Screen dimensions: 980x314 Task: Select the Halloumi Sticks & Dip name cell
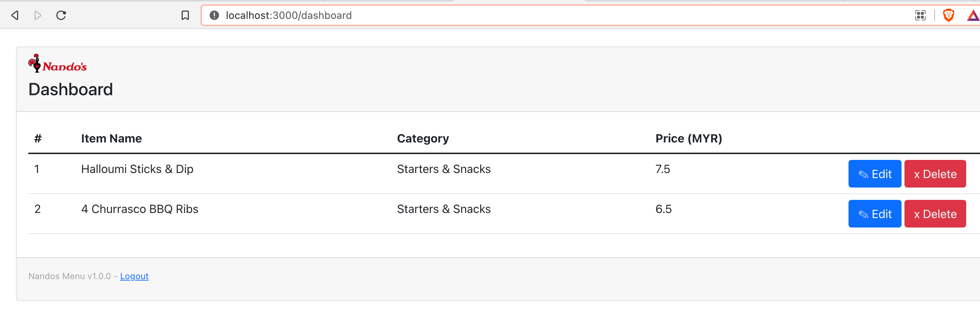coord(137,169)
